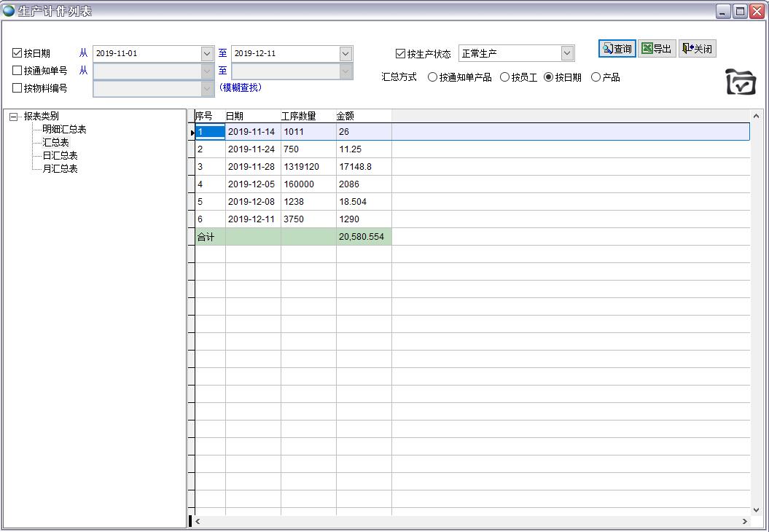
Task: Click the vertical scrollbar down arrow
Action: (756, 510)
